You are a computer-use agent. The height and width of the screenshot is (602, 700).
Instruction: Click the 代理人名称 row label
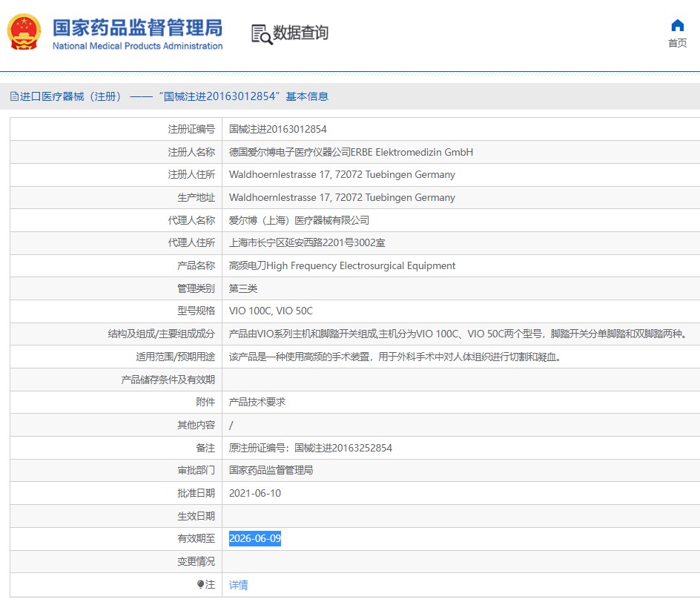[191, 220]
